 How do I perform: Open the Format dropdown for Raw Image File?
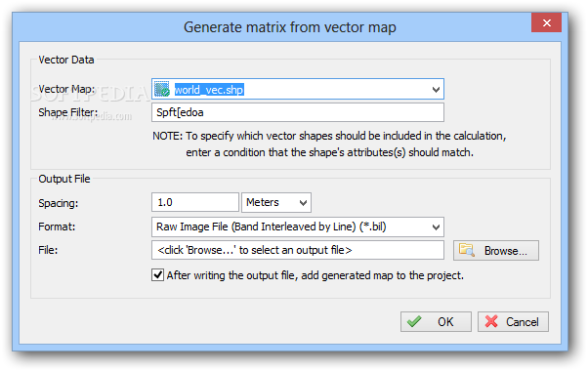(x=298, y=227)
